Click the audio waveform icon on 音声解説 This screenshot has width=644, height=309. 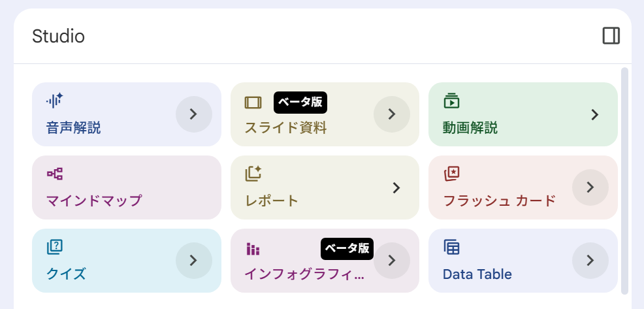tap(55, 101)
